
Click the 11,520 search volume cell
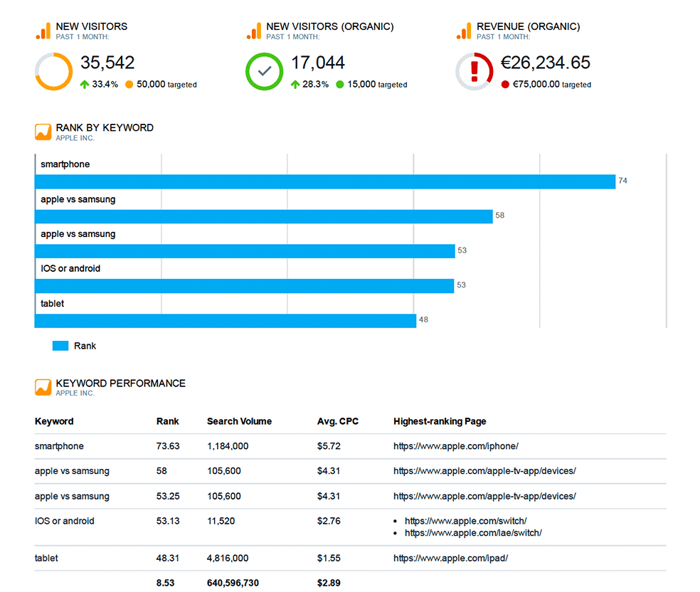click(221, 521)
